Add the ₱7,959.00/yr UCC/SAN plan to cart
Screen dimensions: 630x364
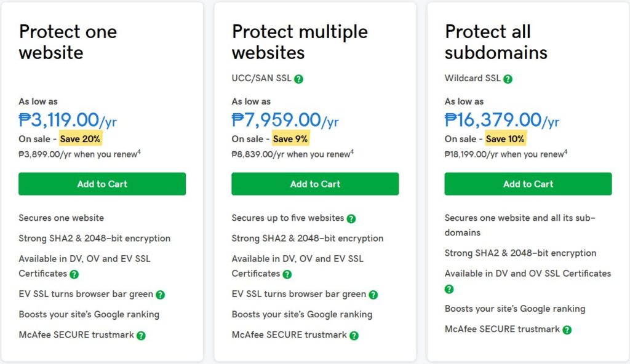point(315,184)
